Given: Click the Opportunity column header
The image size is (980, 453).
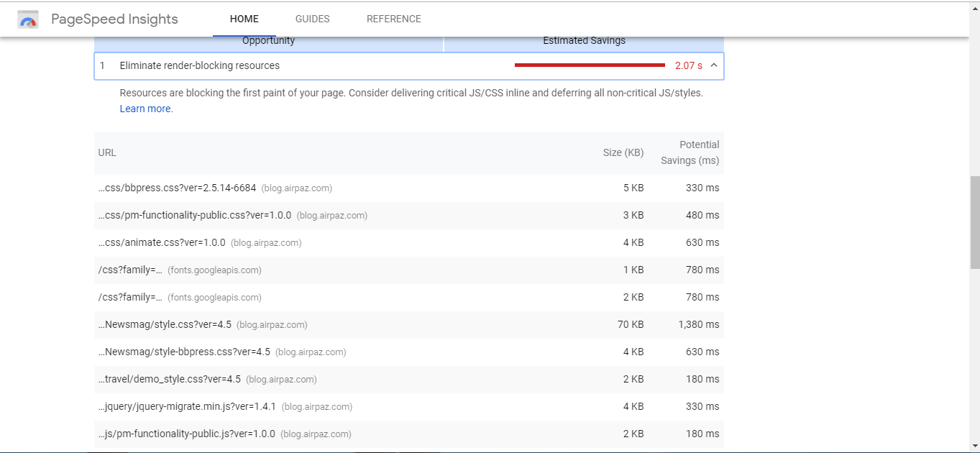Looking at the screenshot, I should (269, 41).
